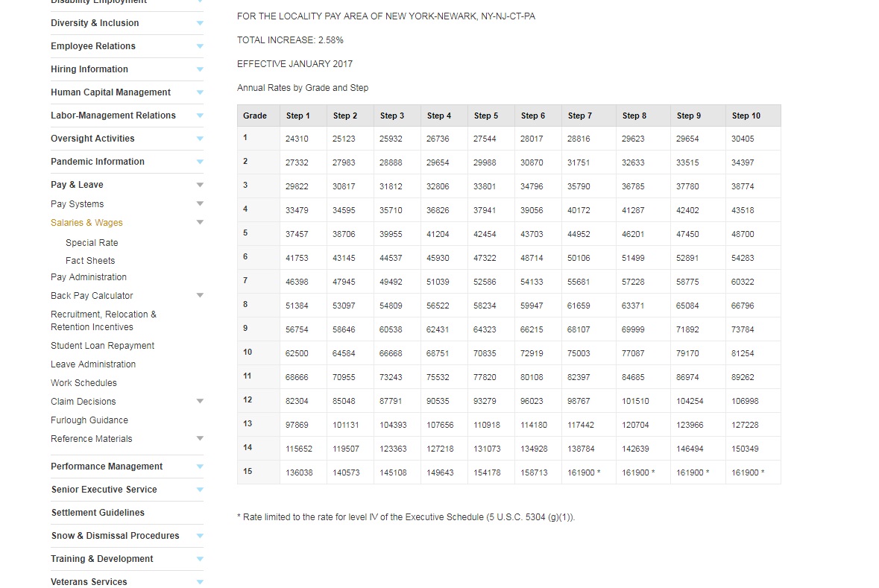Open the Settlement Guidelines section
The image size is (879, 588).
[x=98, y=512]
